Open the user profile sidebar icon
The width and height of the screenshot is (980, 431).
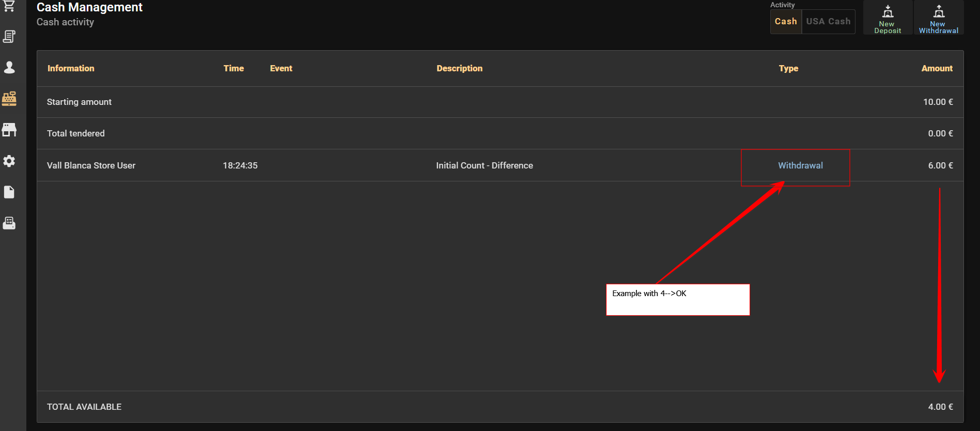coord(9,67)
